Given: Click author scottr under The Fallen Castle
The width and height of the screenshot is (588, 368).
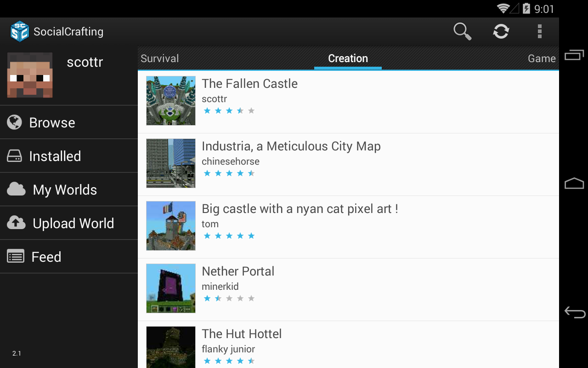Looking at the screenshot, I should point(215,99).
